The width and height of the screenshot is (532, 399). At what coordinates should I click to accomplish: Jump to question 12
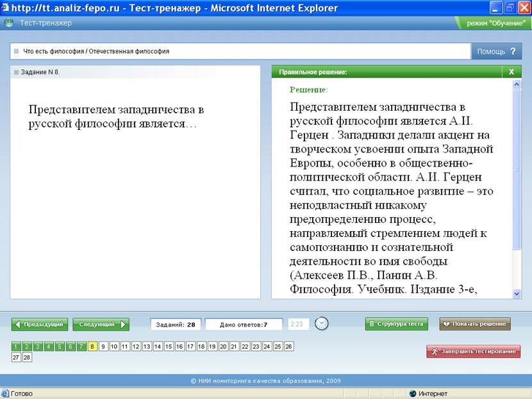click(136, 346)
